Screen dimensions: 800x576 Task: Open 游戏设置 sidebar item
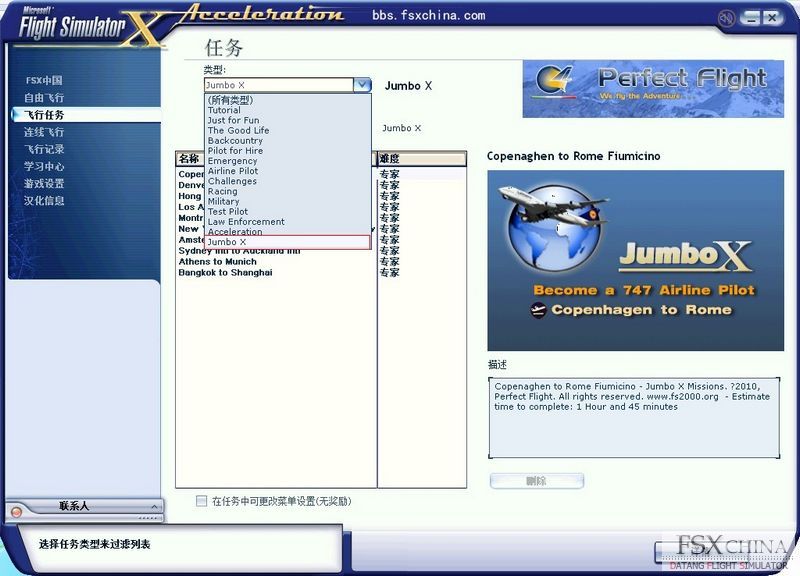tap(44, 184)
